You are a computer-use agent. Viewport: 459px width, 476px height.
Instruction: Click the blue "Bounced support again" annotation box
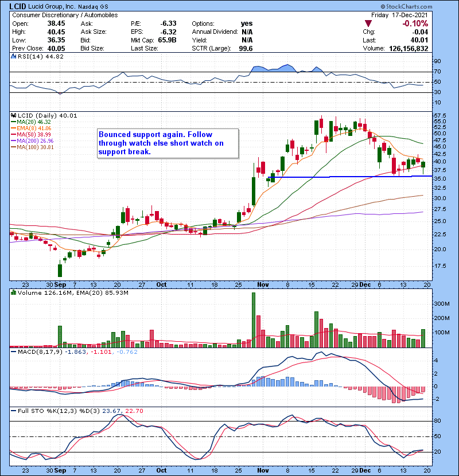pyautogui.click(x=168, y=143)
